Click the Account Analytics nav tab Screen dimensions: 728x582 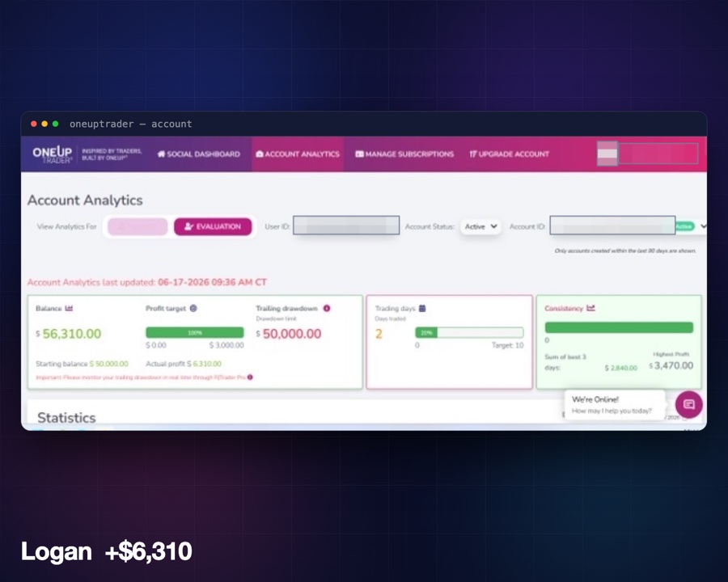[x=298, y=154]
